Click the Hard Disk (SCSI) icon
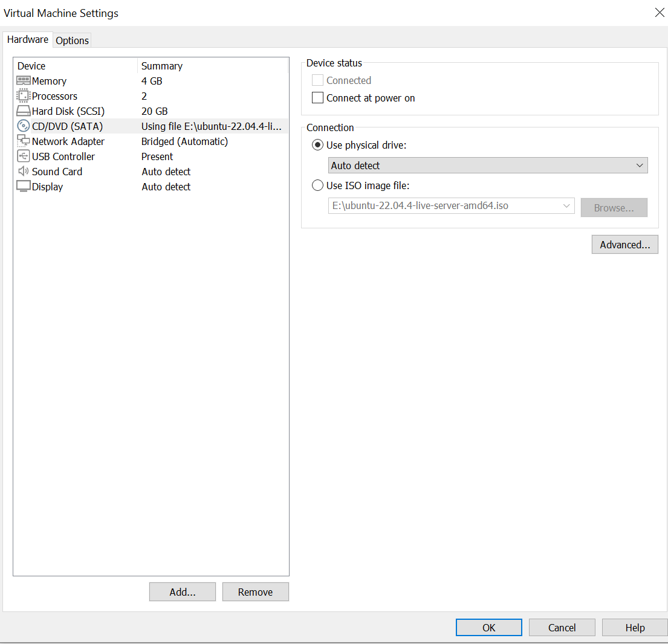 pos(24,111)
